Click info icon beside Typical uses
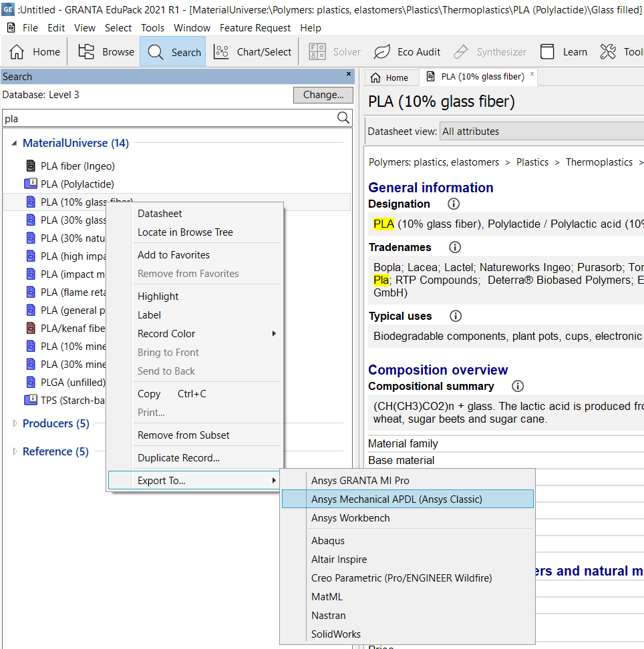Viewport: 644px width, 649px height. [x=456, y=316]
